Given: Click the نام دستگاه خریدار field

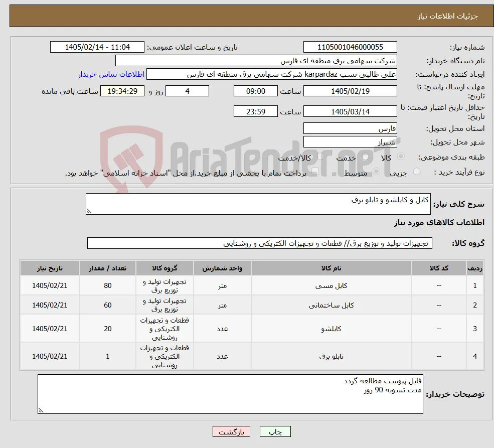Looking at the screenshot, I should click(x=256, y=61).
